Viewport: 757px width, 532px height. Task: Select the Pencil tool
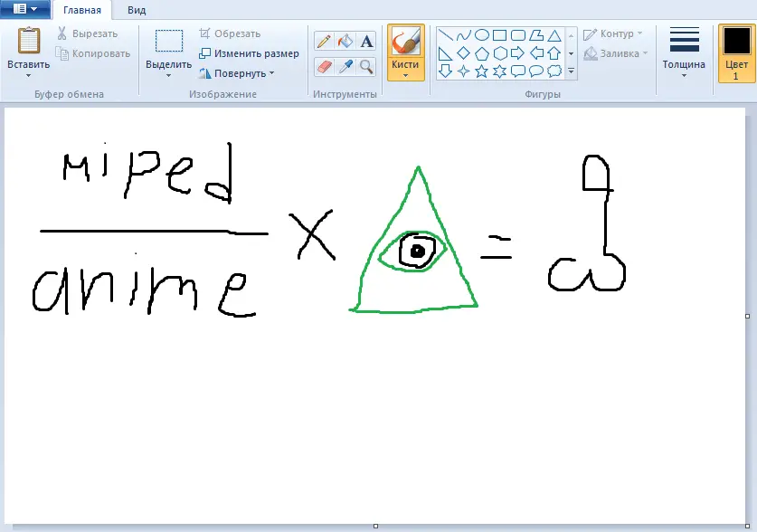pyautogui.click(x=324, y=41)
